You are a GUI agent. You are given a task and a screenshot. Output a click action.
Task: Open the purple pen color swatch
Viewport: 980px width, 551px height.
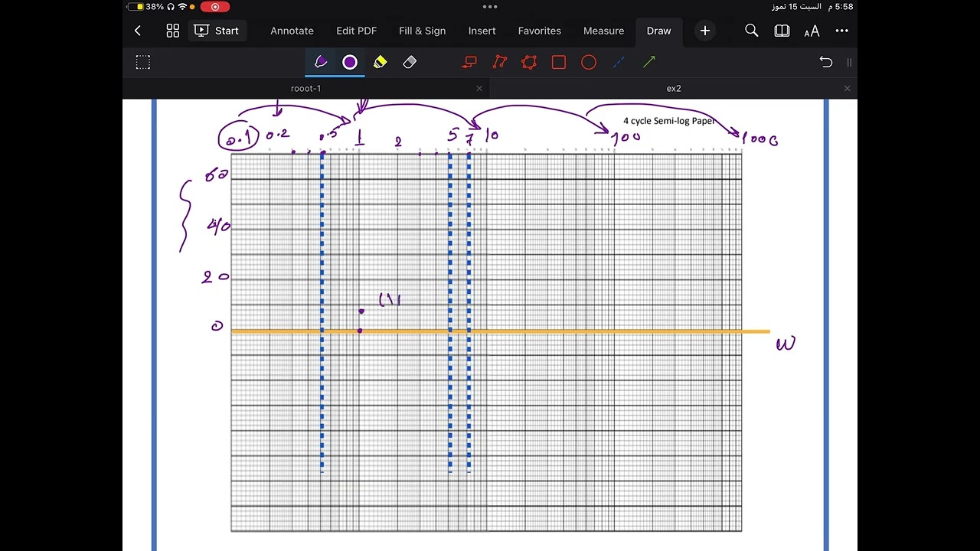350,62
